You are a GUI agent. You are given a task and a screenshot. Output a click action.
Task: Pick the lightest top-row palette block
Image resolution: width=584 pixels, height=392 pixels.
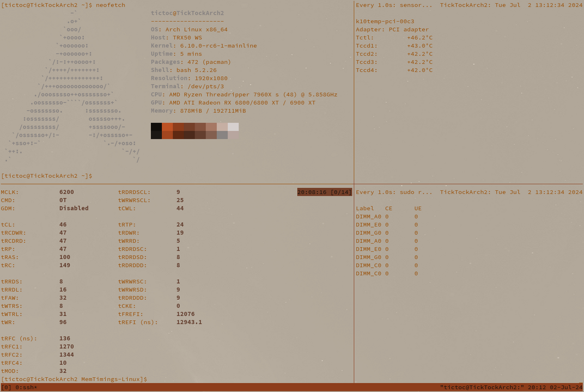[233, 127]
